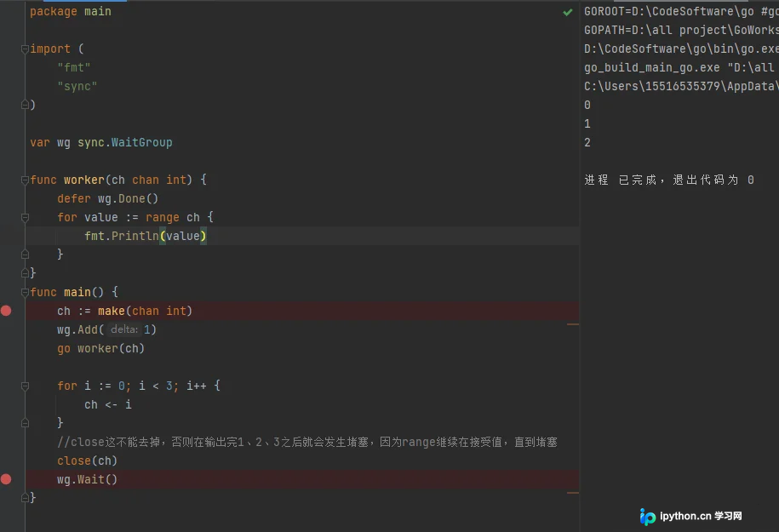Click the 'go worker(ch)' statement
This screenshot has height=532, width=779.
pos(100,348)
